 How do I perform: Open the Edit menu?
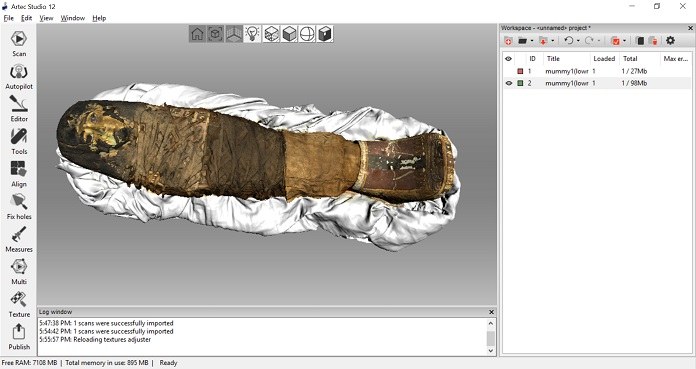[27, 18]
